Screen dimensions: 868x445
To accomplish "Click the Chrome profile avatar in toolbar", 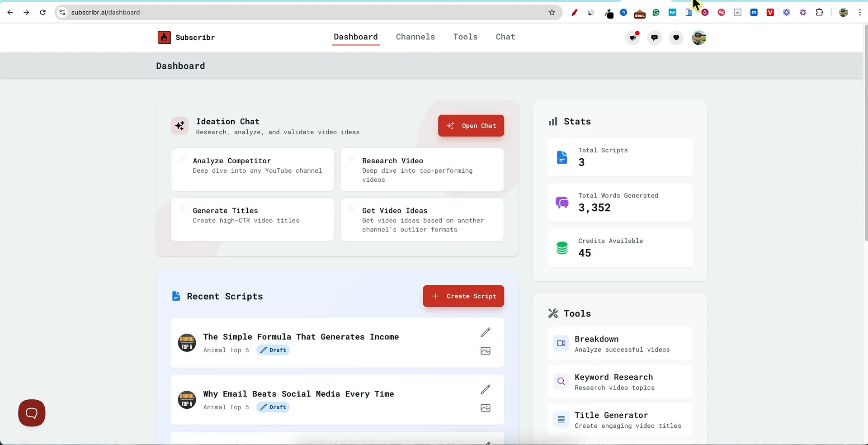I will [844, 12].
